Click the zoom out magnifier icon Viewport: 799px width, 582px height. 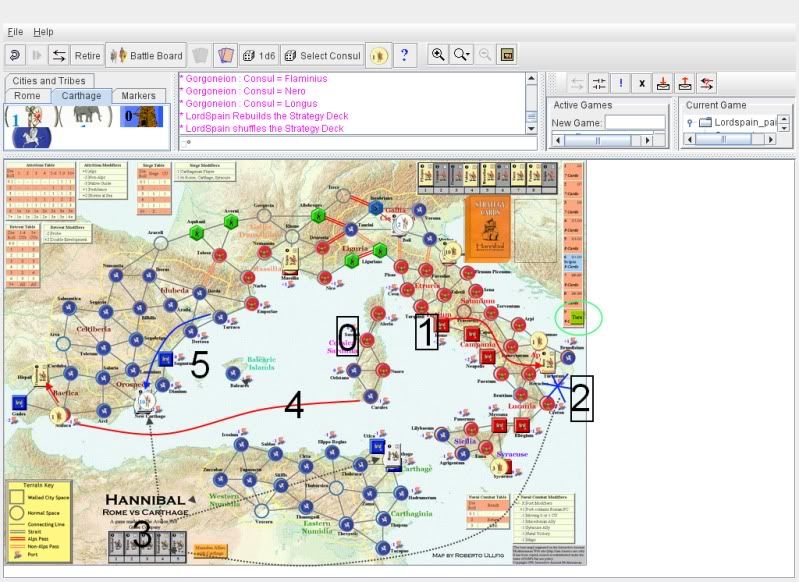click(485, 55)
